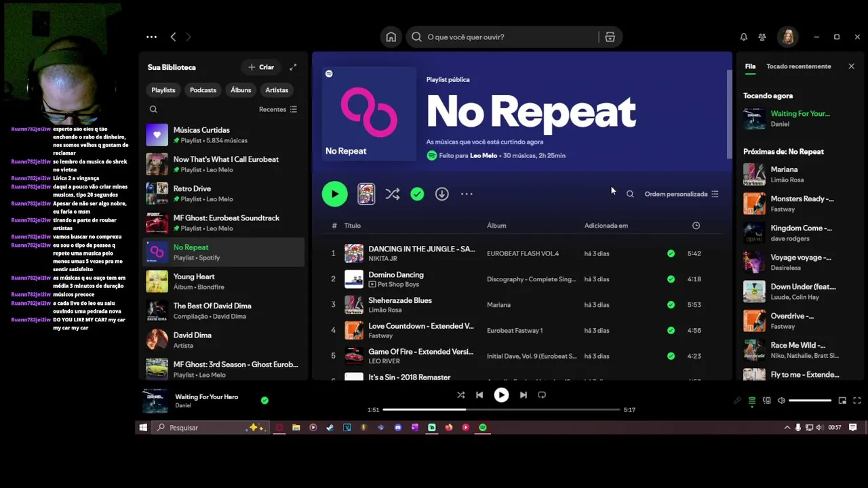Open Now That's What I Call Eurobeat
This screenshot has width=868, height=488.
tap(223, 164)
